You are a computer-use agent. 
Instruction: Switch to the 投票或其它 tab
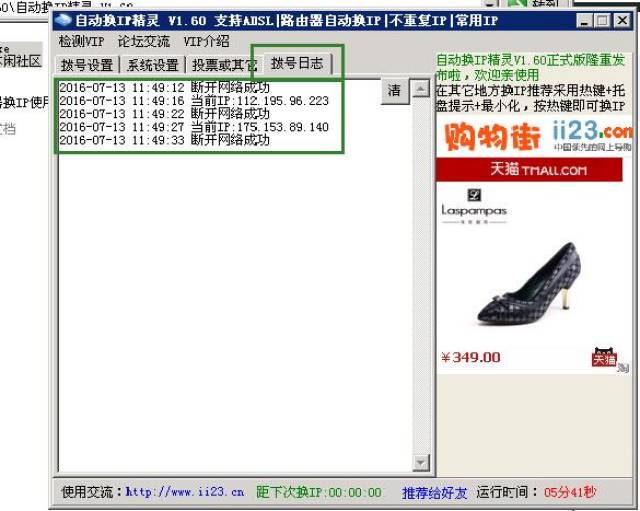[222, 65]
